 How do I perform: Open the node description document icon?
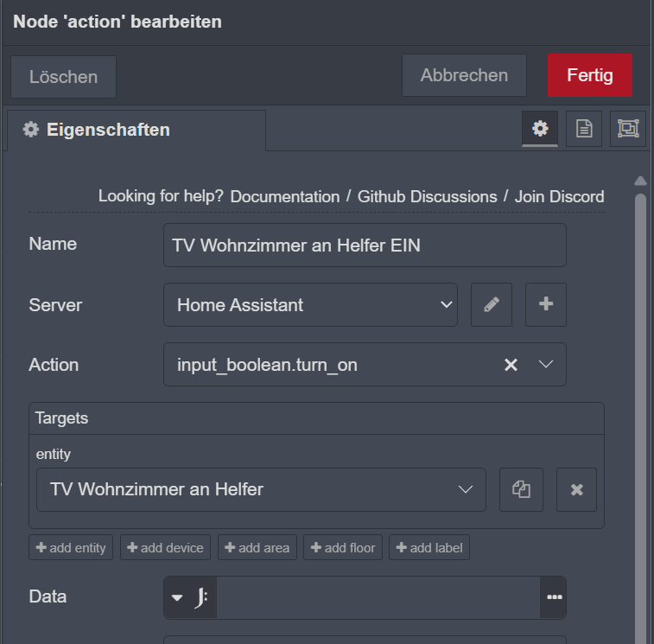click(x=584, y=129)
